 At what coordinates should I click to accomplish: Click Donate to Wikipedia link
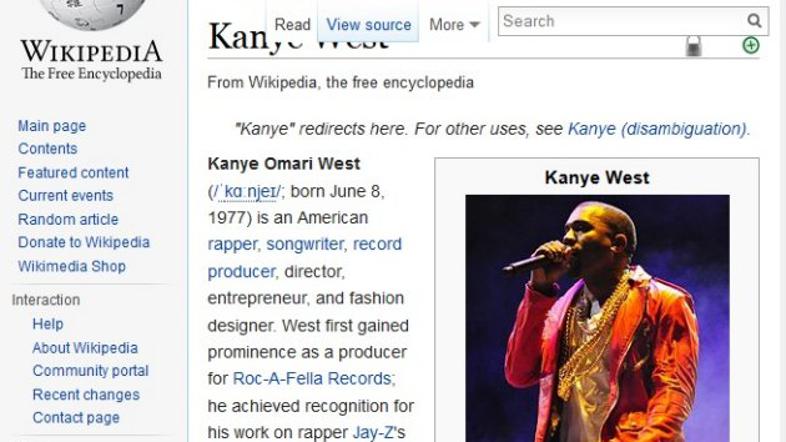(84, 242)
